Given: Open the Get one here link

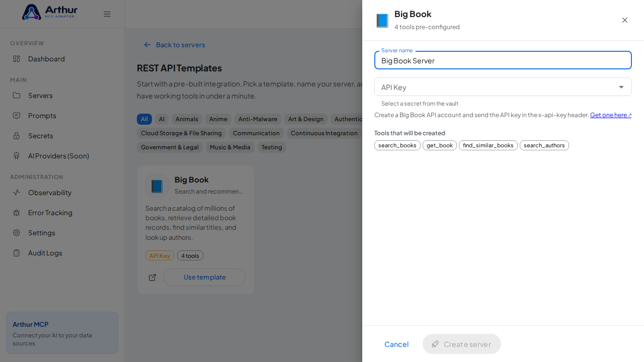Looking at the screenshot, I should 611,115.
